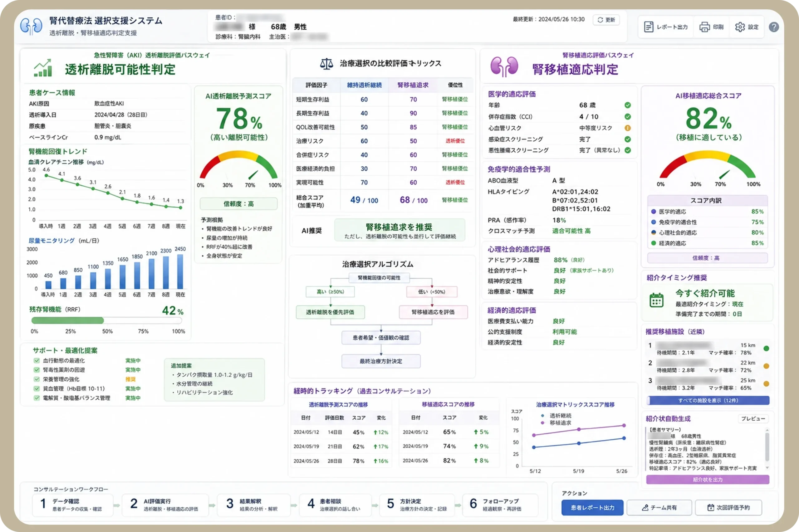Select workflow step 4 患者相談

335,505
